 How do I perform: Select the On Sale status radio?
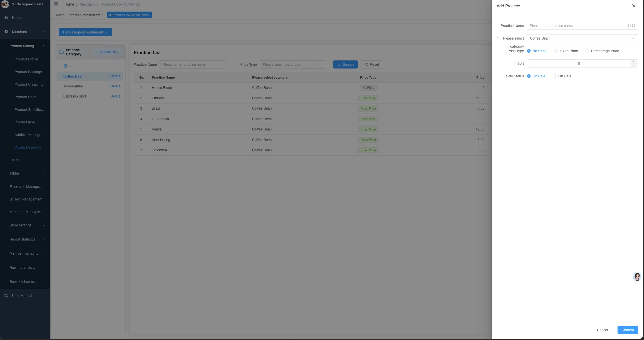536,76
